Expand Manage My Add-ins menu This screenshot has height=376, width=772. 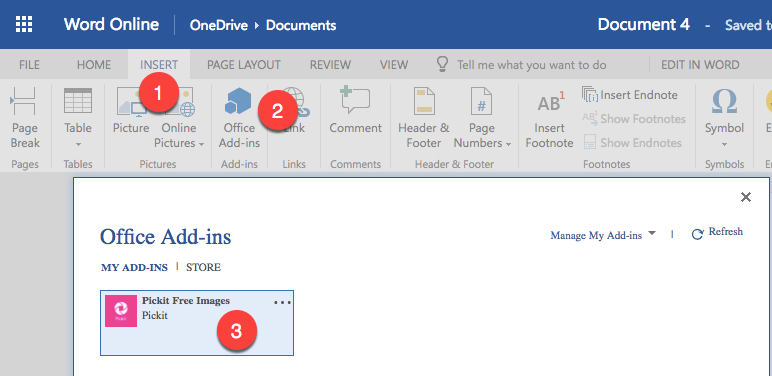tap(603, 235)
